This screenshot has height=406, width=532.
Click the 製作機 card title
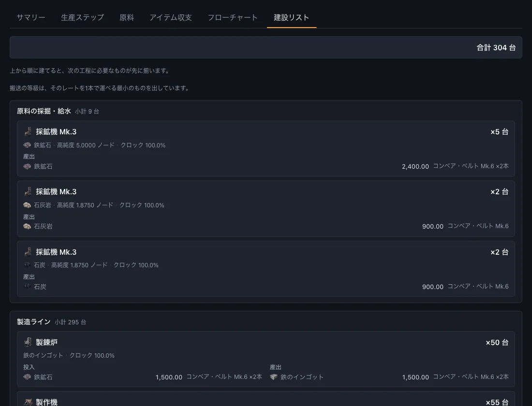[46, 402]
